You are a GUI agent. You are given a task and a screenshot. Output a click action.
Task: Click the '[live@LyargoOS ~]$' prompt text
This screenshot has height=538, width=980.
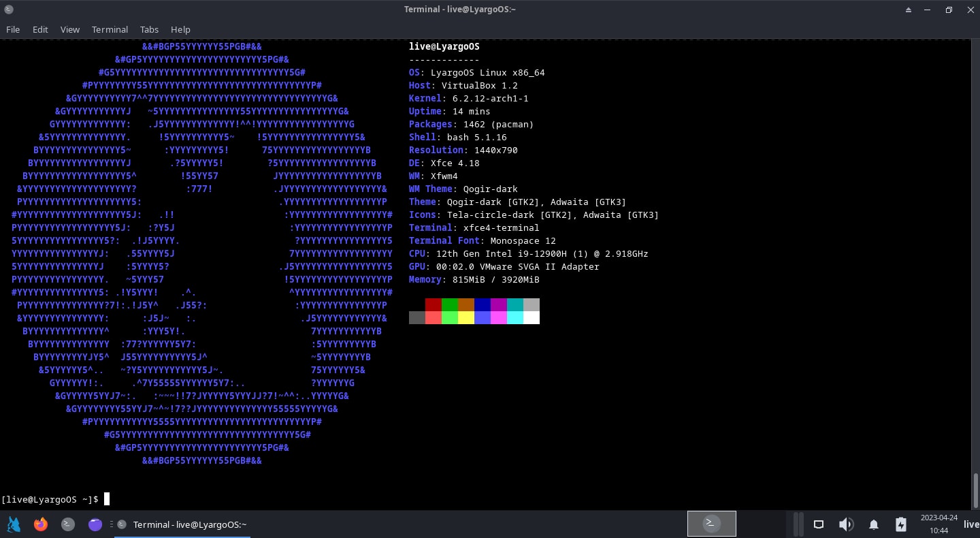[x=50, y=499]
